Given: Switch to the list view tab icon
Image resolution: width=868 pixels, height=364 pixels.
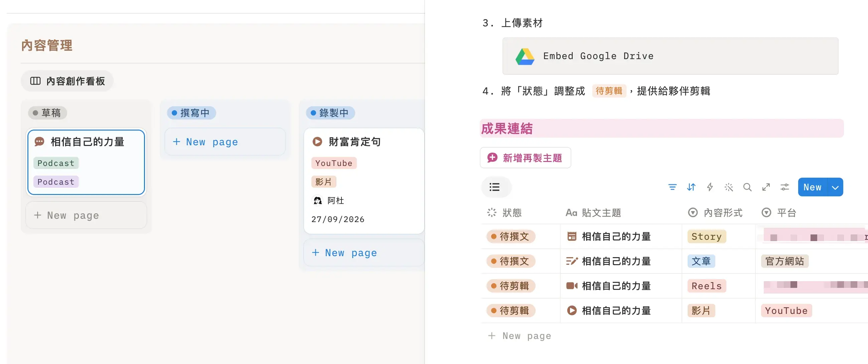Looking at the screenshot, I should tap(495, 187).
